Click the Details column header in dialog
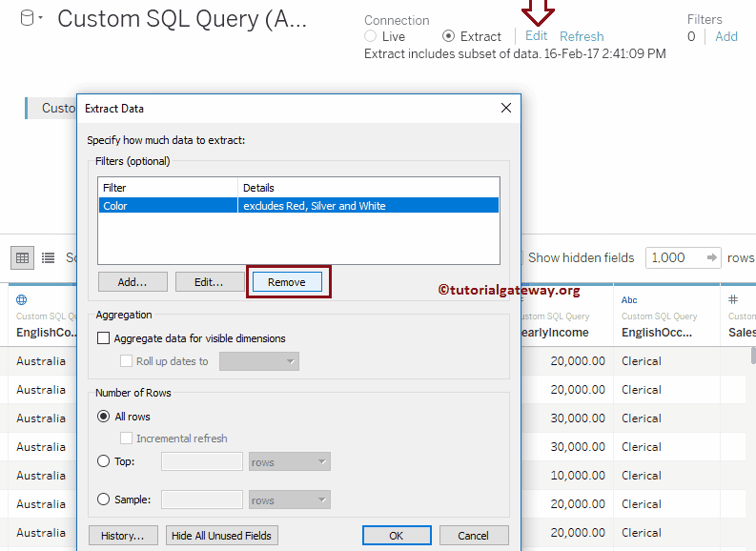Image resolution: width=756 pixels, height=551 pixels. pos(368,188)
